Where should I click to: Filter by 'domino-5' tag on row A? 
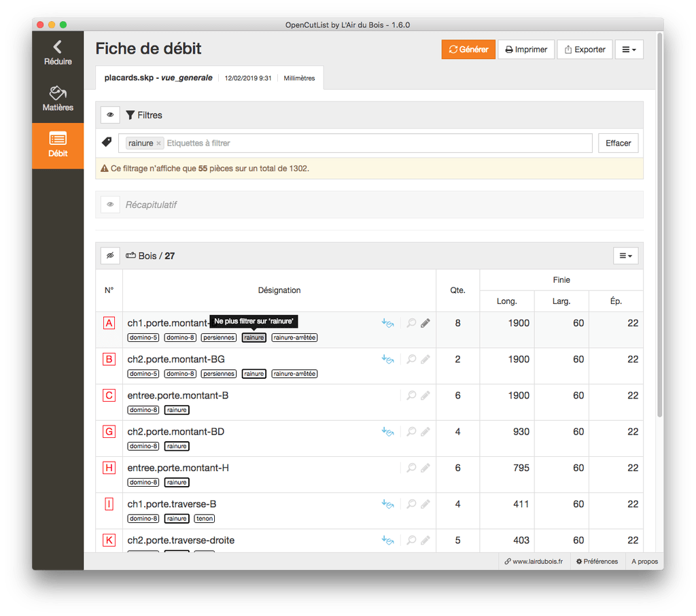143,337
